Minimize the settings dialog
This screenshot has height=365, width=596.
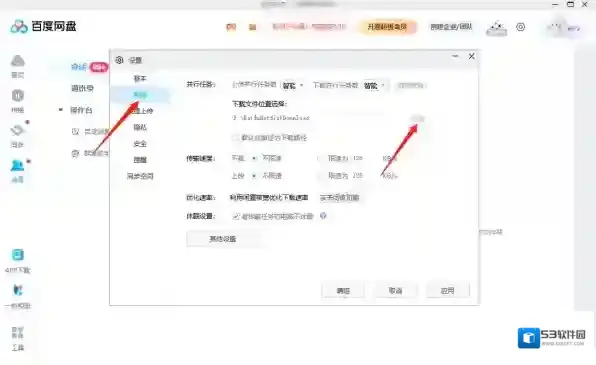coord(455,56)
